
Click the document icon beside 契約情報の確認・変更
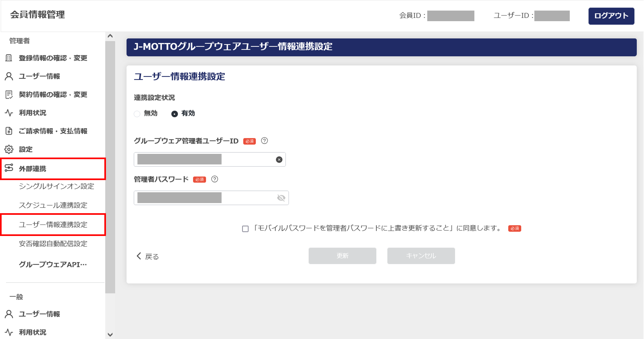[x=9, y=95]
